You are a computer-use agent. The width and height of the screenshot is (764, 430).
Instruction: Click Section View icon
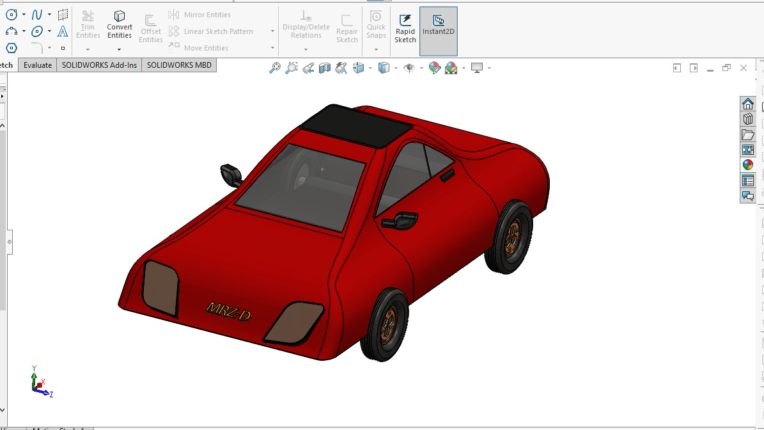[325, 68]
